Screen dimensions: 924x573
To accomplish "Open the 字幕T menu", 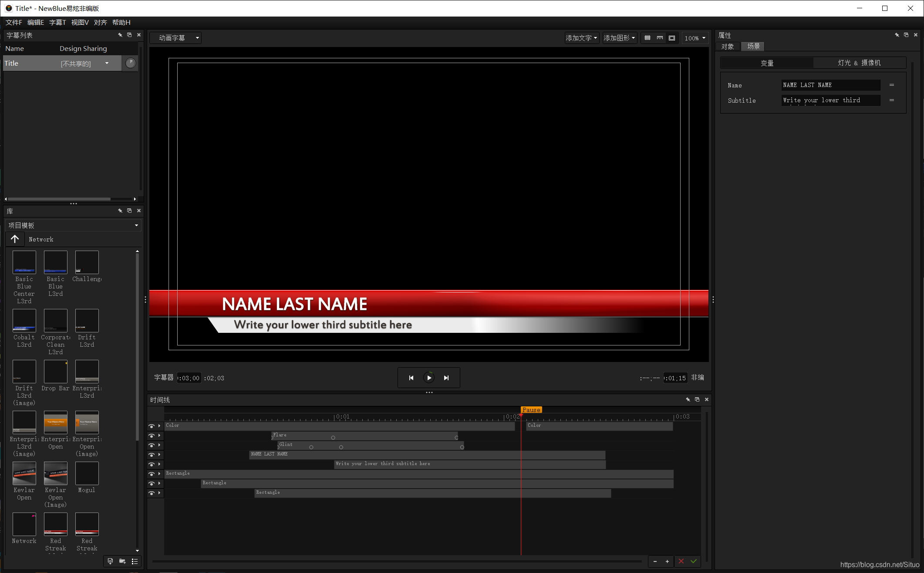I will 57,22.
